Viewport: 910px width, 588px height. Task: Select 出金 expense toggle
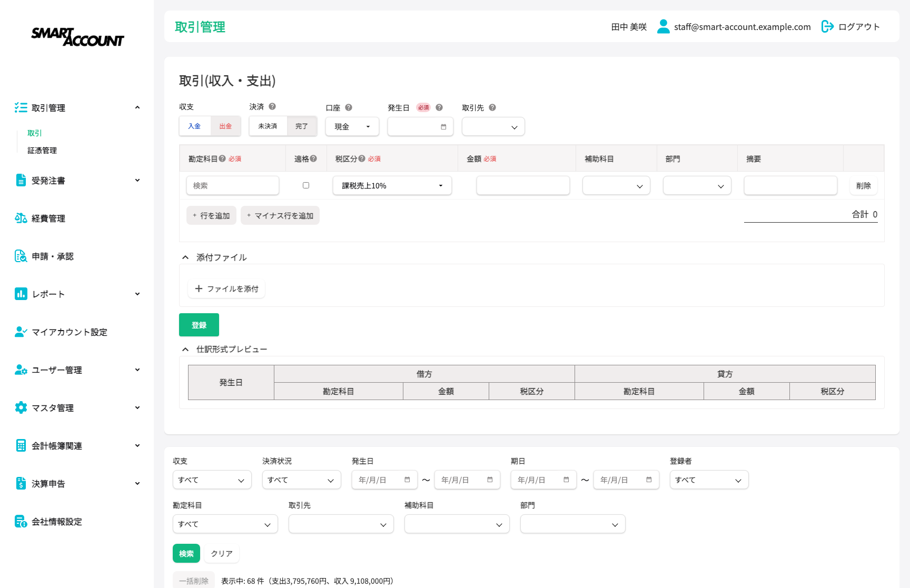225,126
